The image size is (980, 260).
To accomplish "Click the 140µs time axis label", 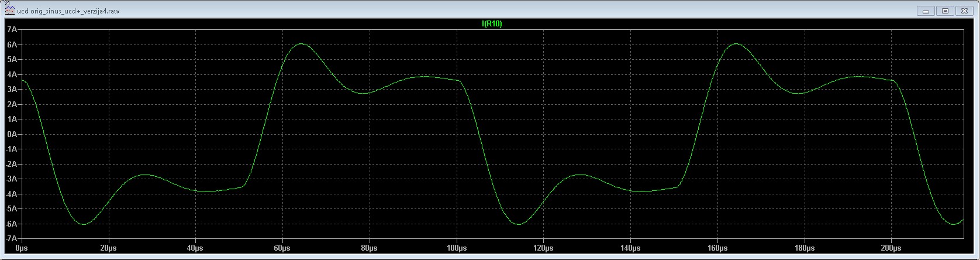I will [630, 248].
